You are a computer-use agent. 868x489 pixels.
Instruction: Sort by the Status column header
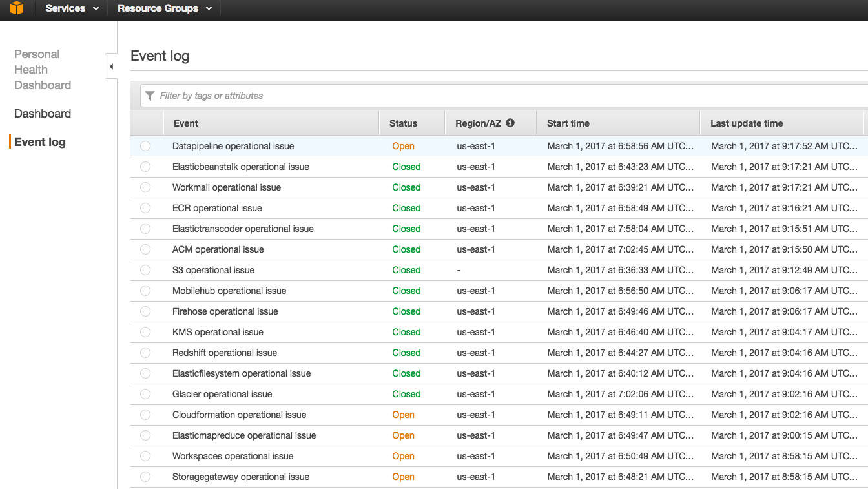pos(404,123)
